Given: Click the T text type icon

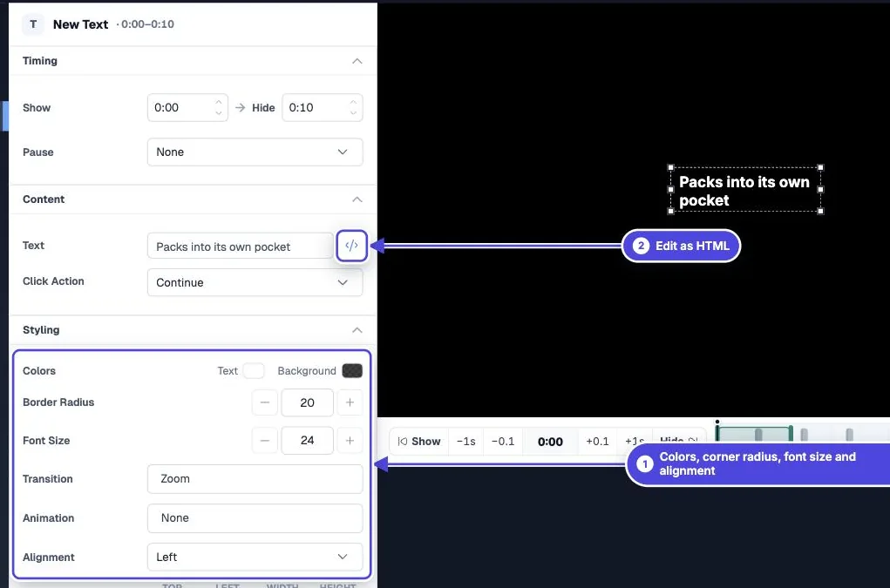Looking at the screenshot, I should click(x=33, y=24).
